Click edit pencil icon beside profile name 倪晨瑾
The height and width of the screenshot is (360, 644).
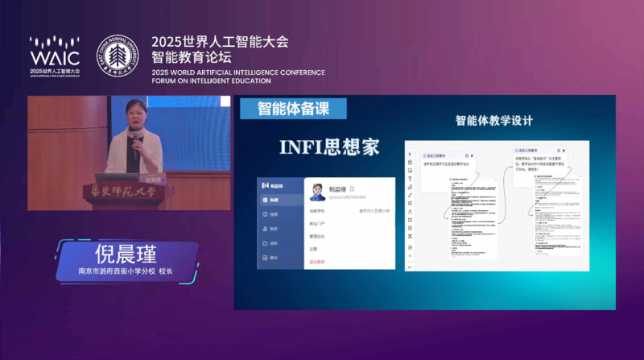click(x=352, y=188)
